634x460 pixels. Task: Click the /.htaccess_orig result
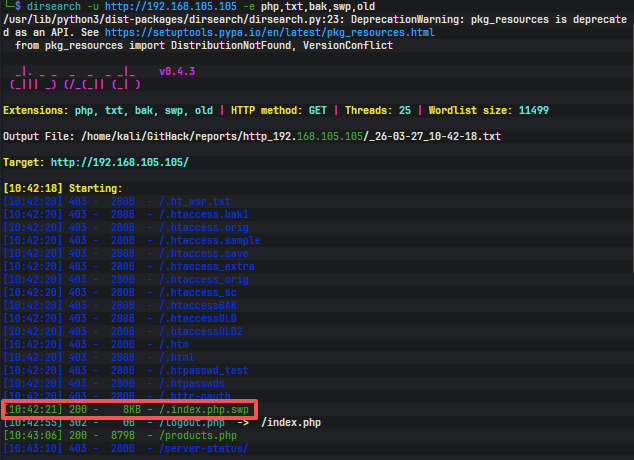(204, 279)
